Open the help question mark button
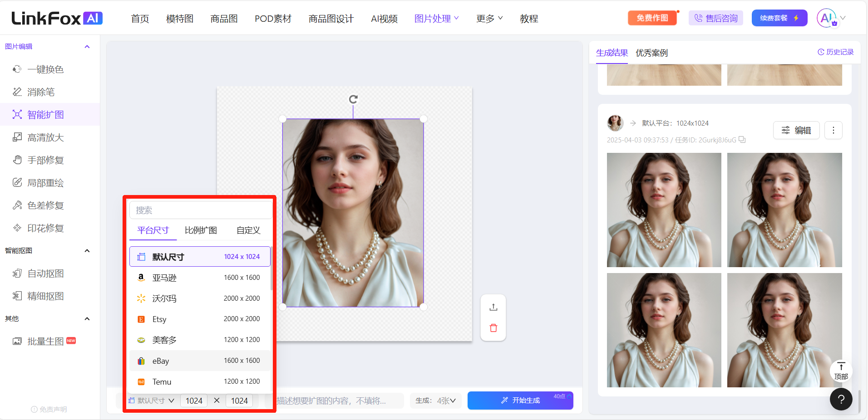868x420 pixels. pos(841,399)
